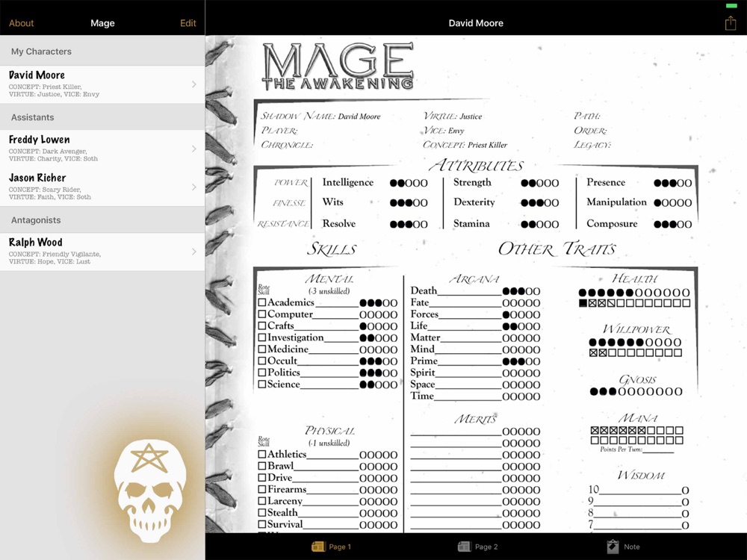The height and width of the screenshot is (560, 747).
Task: Check the Occult rote skill box
Action: pos(262,361)
